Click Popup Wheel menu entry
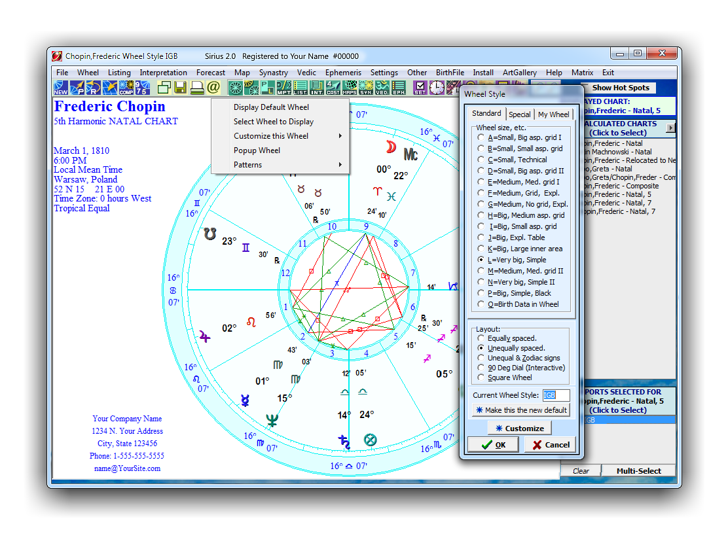This screenshot has width=728, height=560. 280,150
